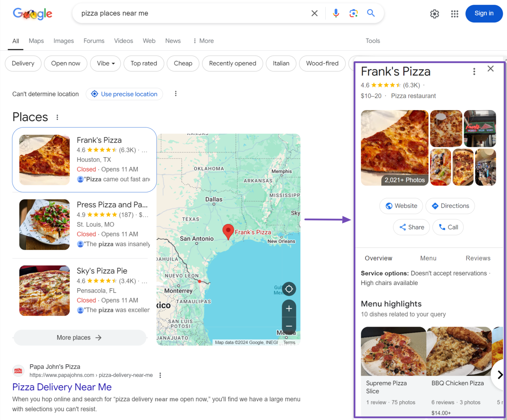Get Directions to Frank's Pizza

point(450,206)
